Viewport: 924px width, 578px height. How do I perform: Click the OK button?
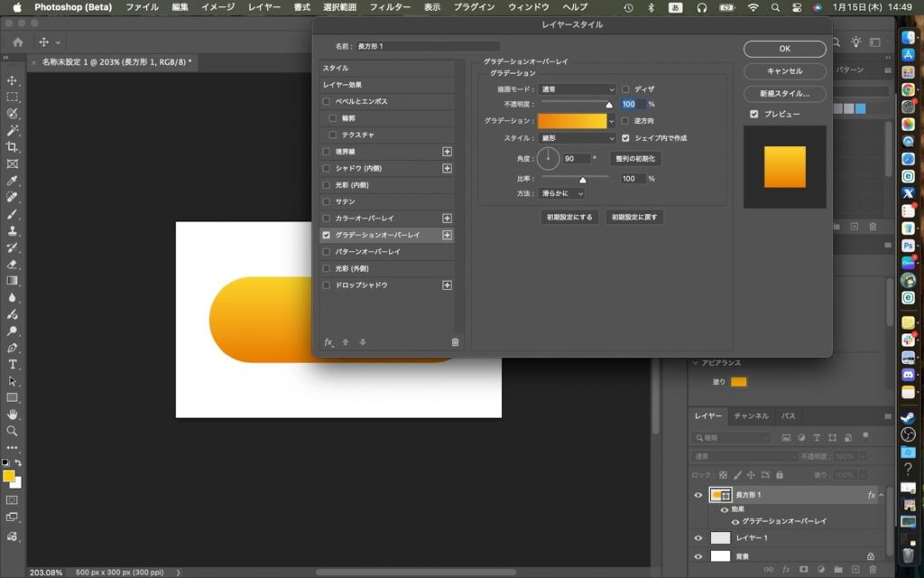[784, 49]
